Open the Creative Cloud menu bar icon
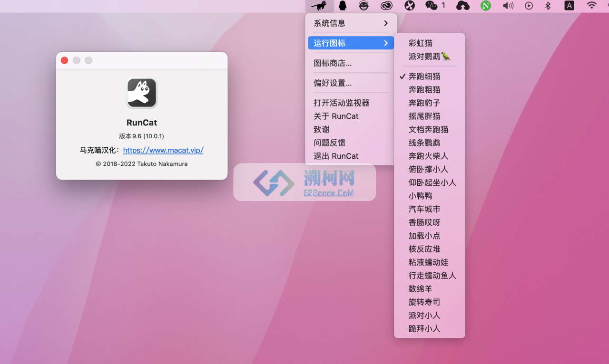This screenshot has height=364, width=609. click(x=387, y=6)
